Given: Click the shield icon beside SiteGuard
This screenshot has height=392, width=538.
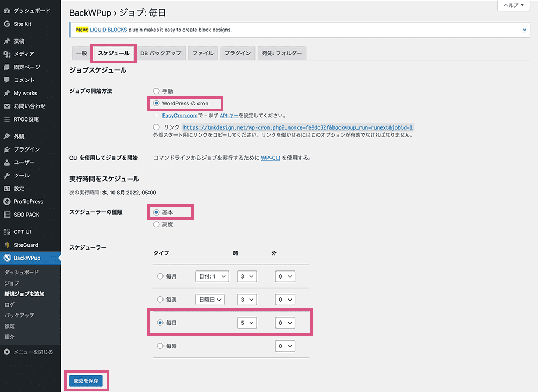Looking at the screenshot, I should [6, 245].
